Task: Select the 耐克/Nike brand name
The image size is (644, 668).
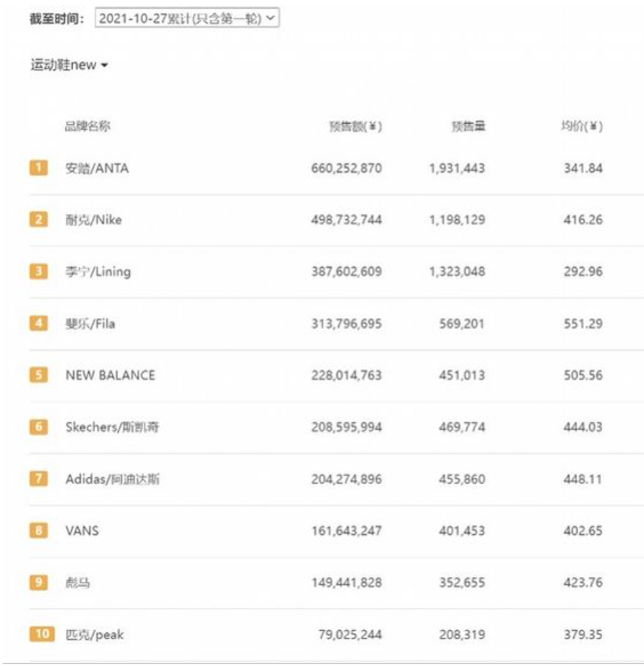Action: [x=93, y=220]
